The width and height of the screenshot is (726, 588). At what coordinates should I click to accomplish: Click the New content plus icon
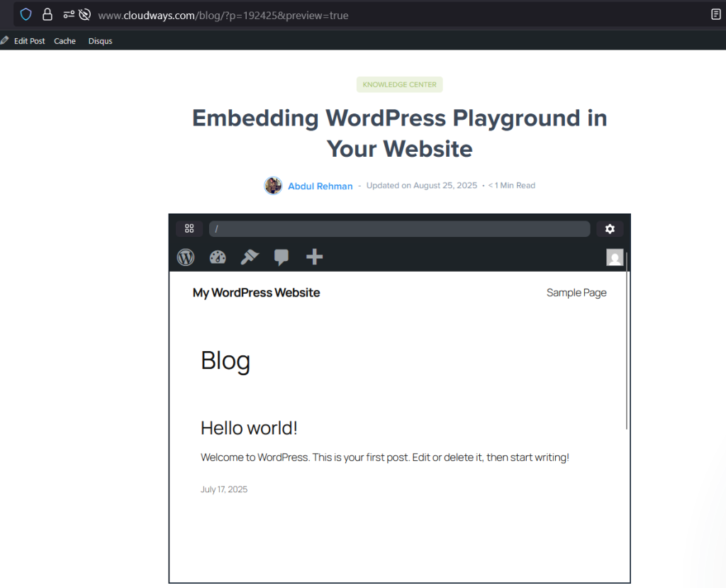[314, 257]
